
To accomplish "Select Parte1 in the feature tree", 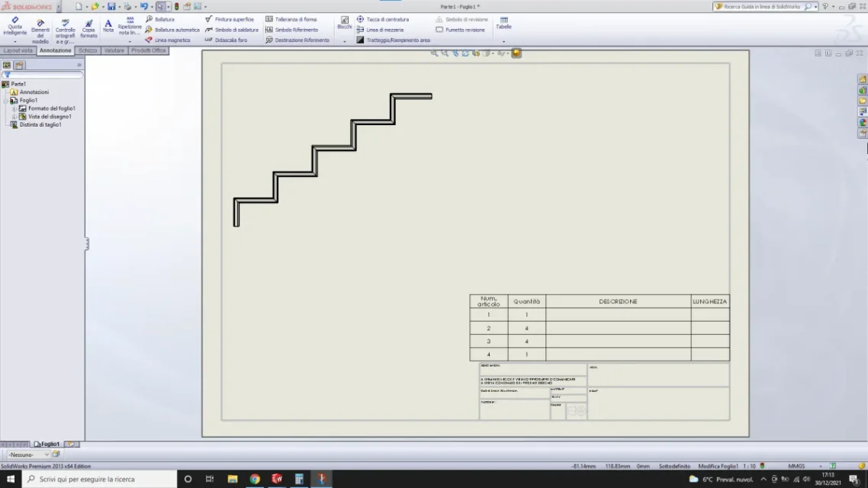I will [x=14, y=84].
